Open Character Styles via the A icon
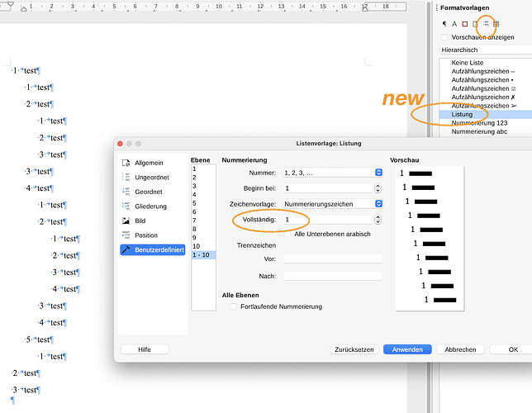Image resolution: width=532 pixels, height=413 pixels. [454, 24]
